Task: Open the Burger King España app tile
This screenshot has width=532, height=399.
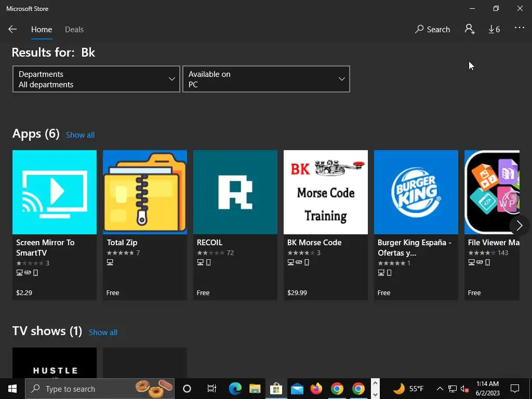Action: pyautogui.click(x=416, y=192)
